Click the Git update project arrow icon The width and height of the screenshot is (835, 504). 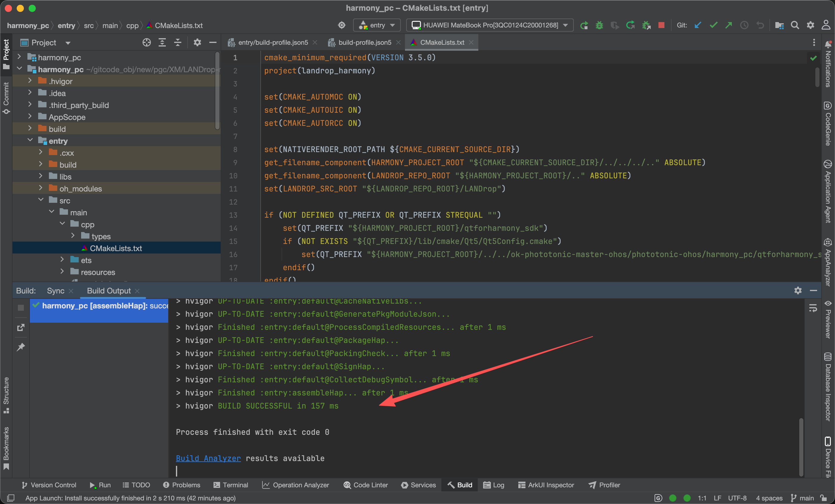(x=698, y=25)
